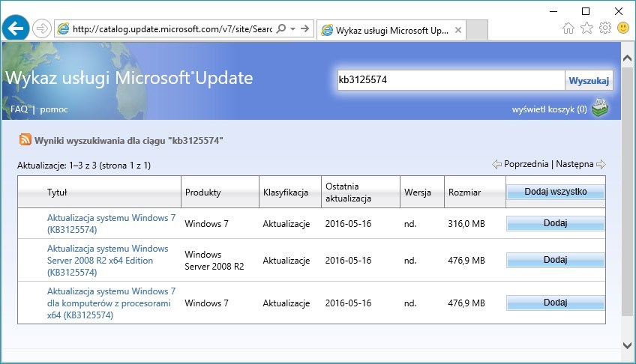Click the Go arrow in address bar
Viewport: 636px width, 364px height.
[305, 28]
